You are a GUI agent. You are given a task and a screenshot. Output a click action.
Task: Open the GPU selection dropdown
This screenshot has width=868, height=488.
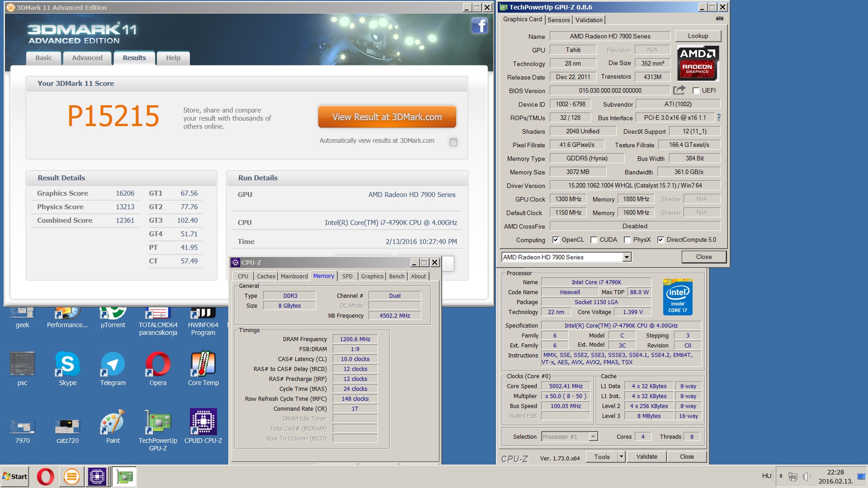[627, 257]
